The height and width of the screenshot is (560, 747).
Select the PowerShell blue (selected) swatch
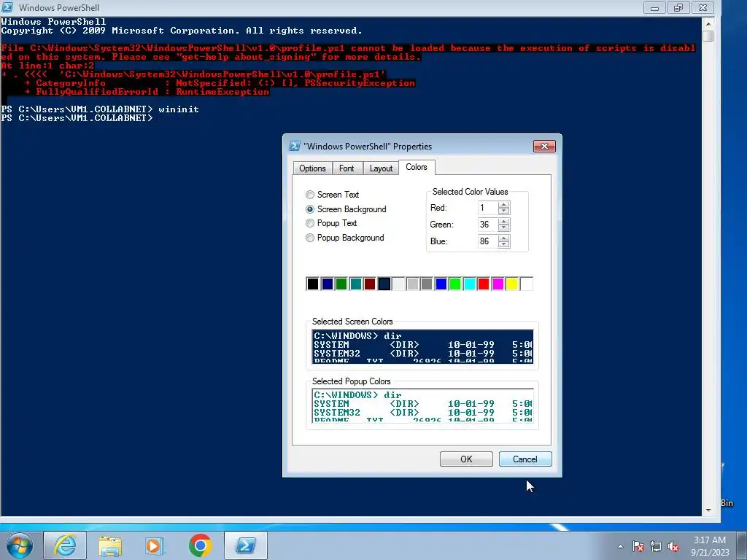coord(384,284)
